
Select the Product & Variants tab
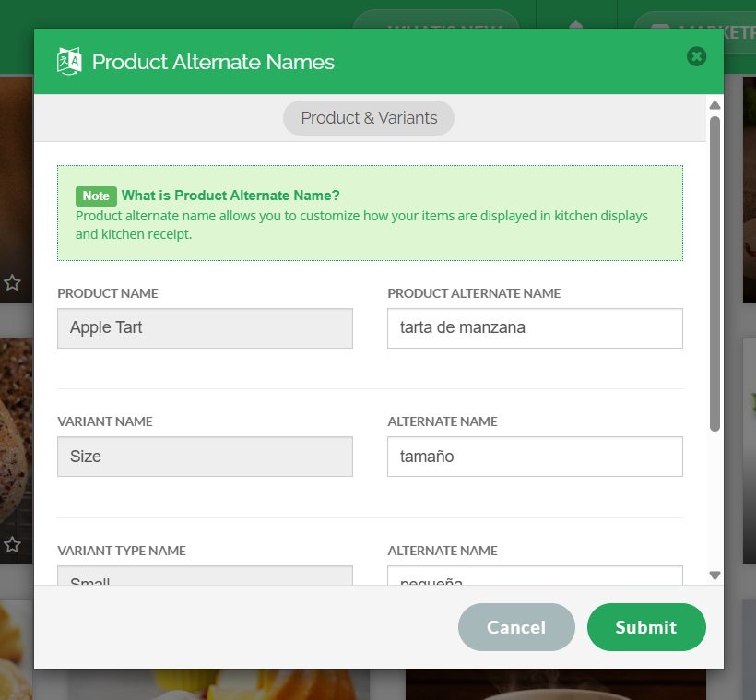[x=369, y=118]
